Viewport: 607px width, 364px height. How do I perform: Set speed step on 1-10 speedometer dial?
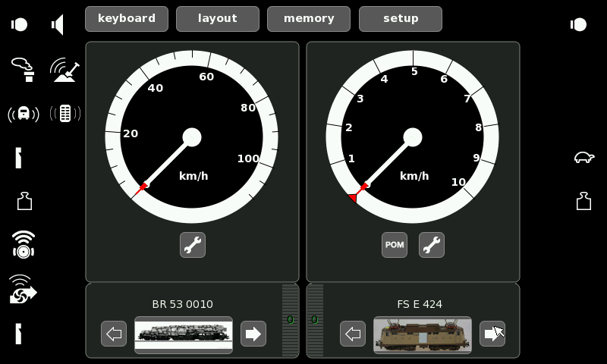(x=412, y=137)
